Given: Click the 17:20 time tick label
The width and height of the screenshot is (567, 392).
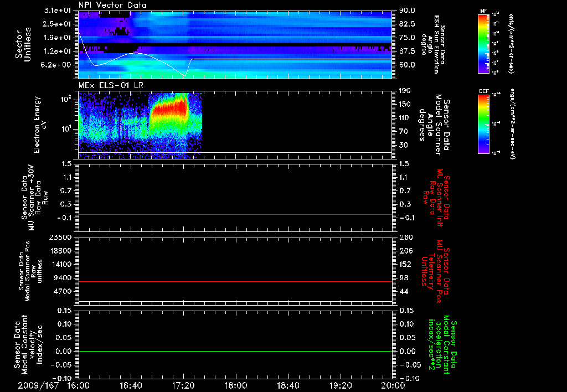Looking at the screenshot, I should click(x=183, y=386).
